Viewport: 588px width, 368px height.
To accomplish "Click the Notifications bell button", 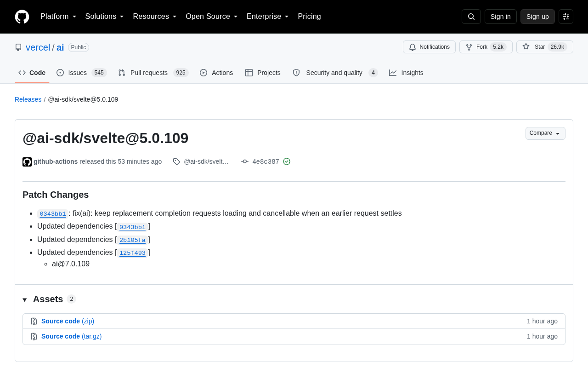I will click(429, 47).
